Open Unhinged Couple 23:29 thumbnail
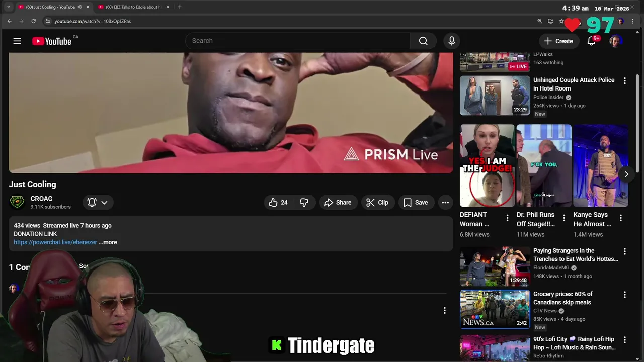Screen dimensions: 644x362 [x=495, y=96]
